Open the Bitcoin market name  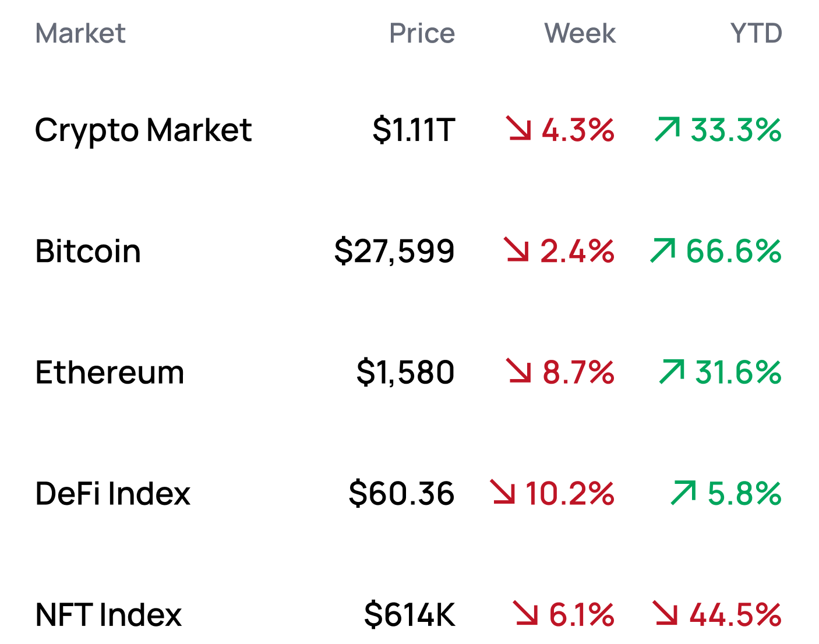[88, 251]
